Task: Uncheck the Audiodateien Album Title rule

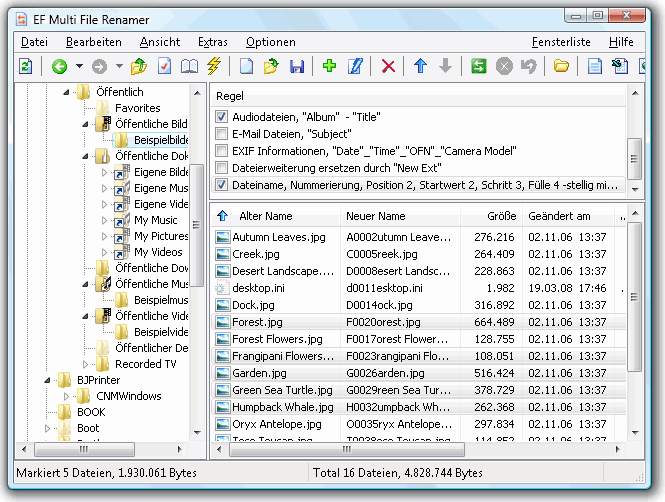Action: (x=222, y=117)
